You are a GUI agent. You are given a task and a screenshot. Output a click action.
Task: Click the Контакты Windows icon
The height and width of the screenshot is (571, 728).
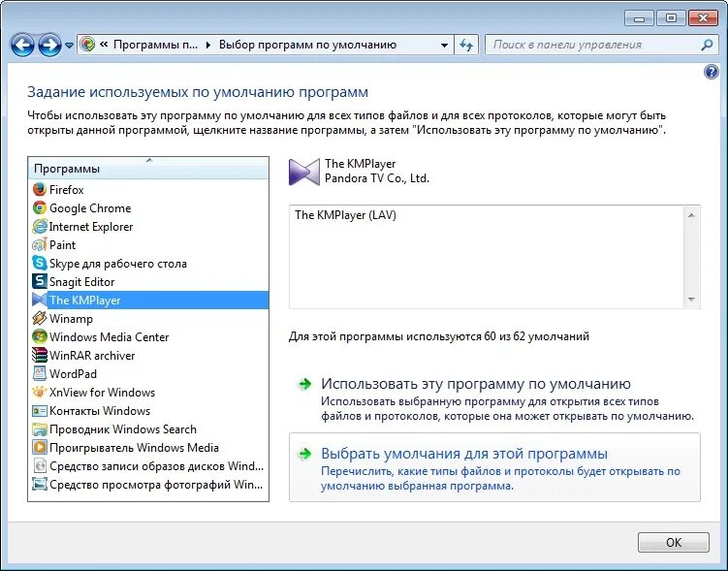coord(40,411)
